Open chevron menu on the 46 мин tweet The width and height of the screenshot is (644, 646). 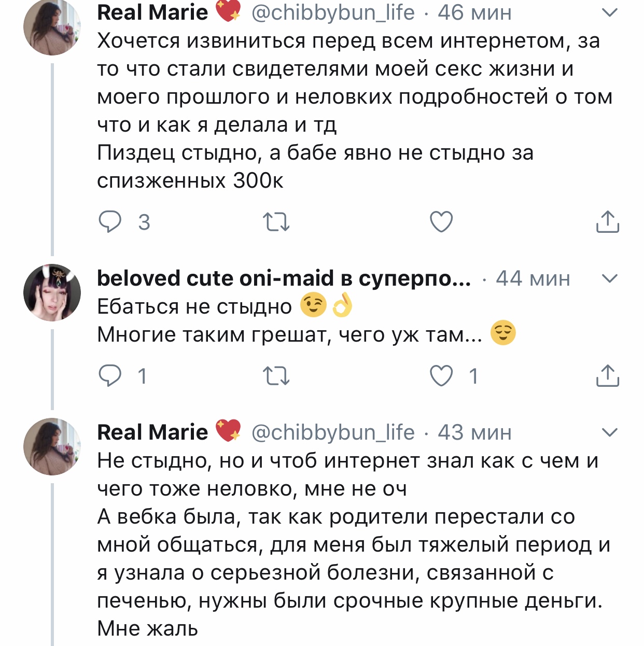(610, 12)
